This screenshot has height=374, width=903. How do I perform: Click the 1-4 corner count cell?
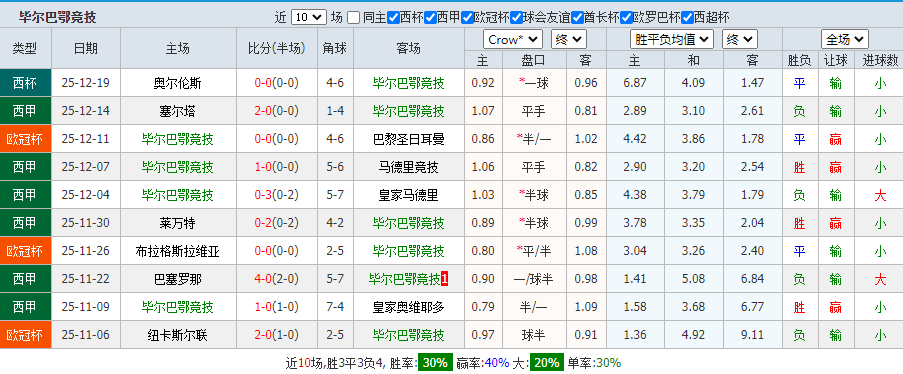tap(335, 111)
